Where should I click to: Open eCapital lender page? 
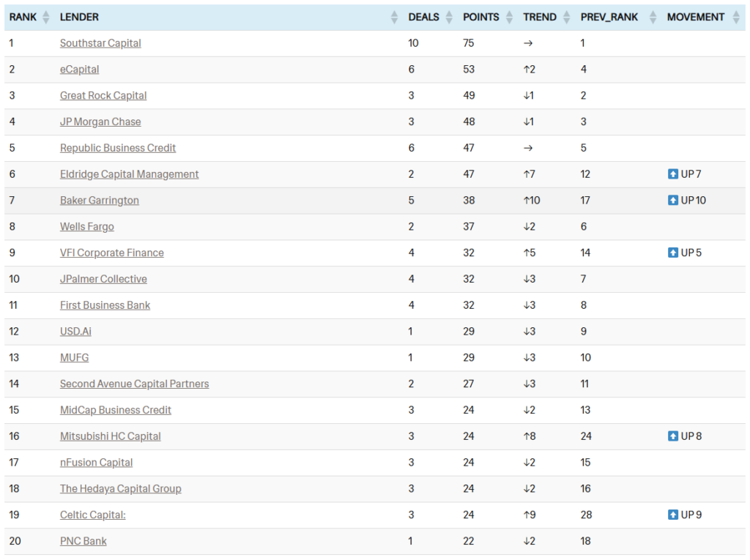79,70
